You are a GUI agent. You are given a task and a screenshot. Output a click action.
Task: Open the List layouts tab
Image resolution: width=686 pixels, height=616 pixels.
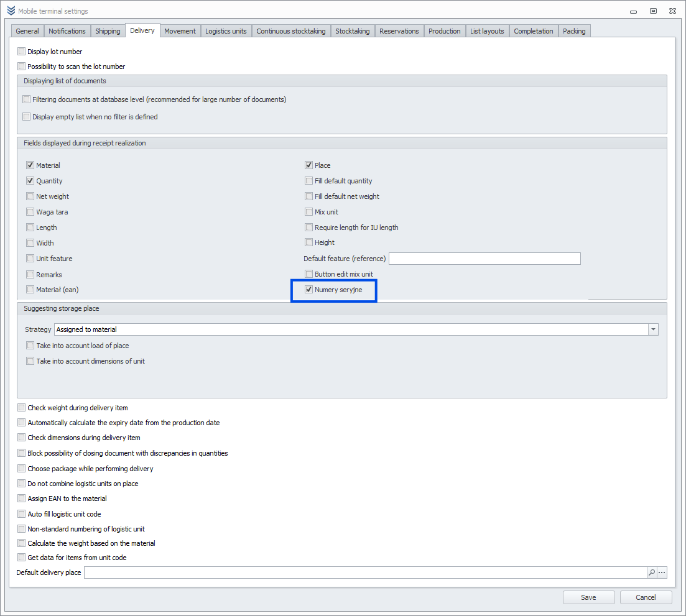pos(487,31)
